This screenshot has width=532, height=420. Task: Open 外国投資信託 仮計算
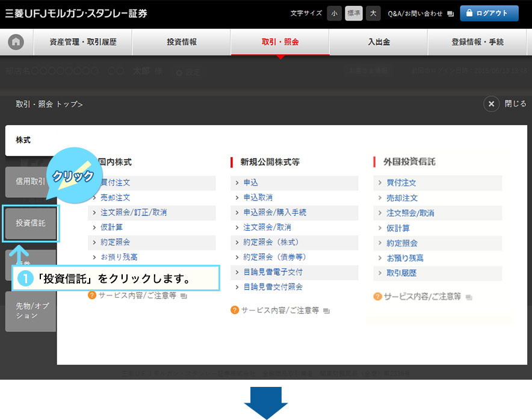tap(398, 228)
